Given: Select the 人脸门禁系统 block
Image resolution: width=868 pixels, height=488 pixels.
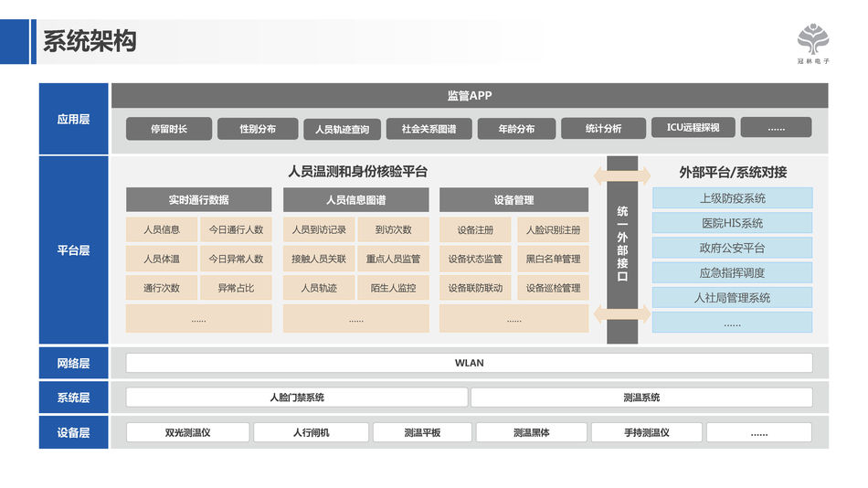Looking at the screenshot, I should [297, 398].
